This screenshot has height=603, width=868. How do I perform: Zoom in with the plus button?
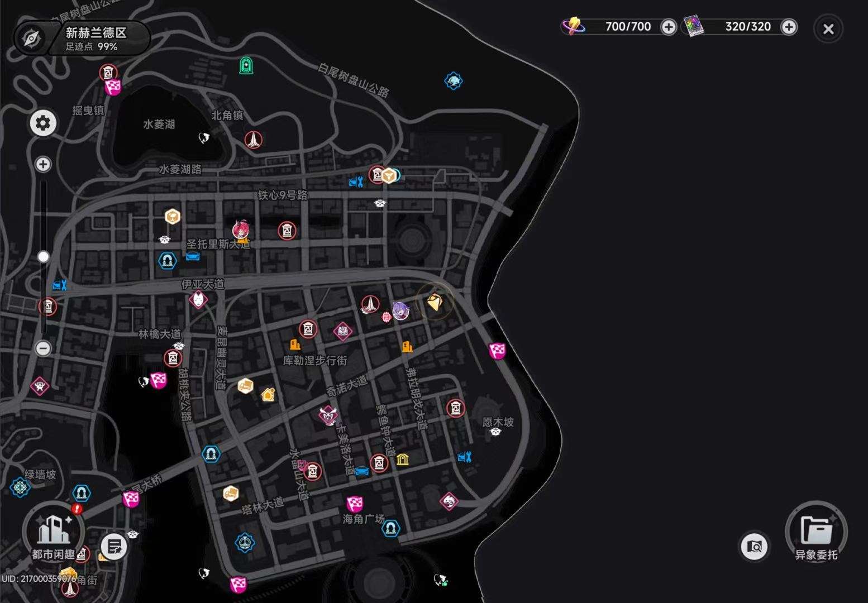point(43,164)
